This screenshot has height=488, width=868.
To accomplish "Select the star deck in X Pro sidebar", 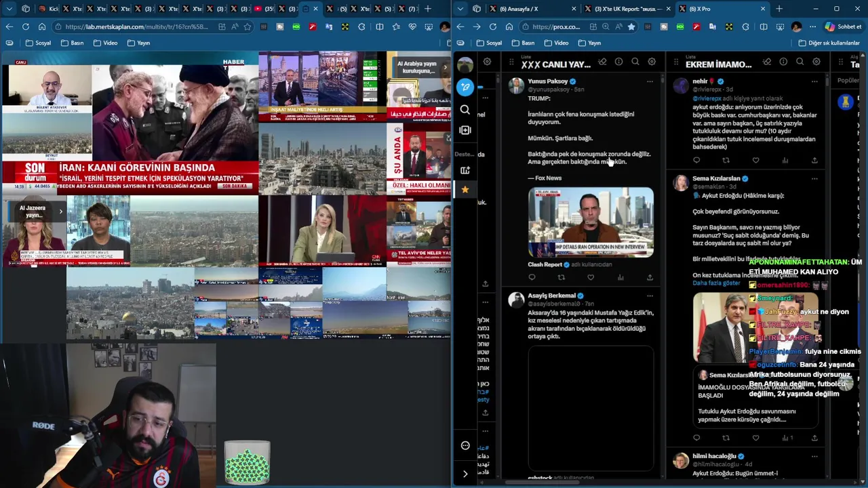I will click(465, 190).
